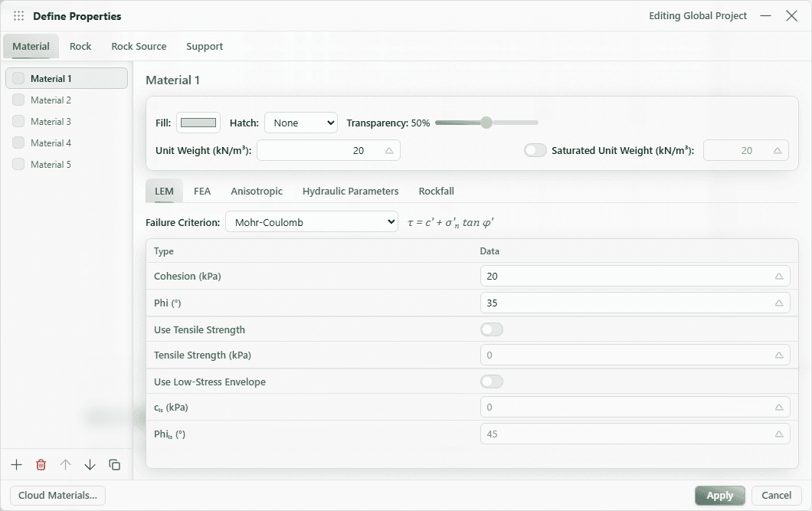This screenshot has height=511, width=812.
Task: Tick the Material 4 checkbox
Action: pos(18,142)
